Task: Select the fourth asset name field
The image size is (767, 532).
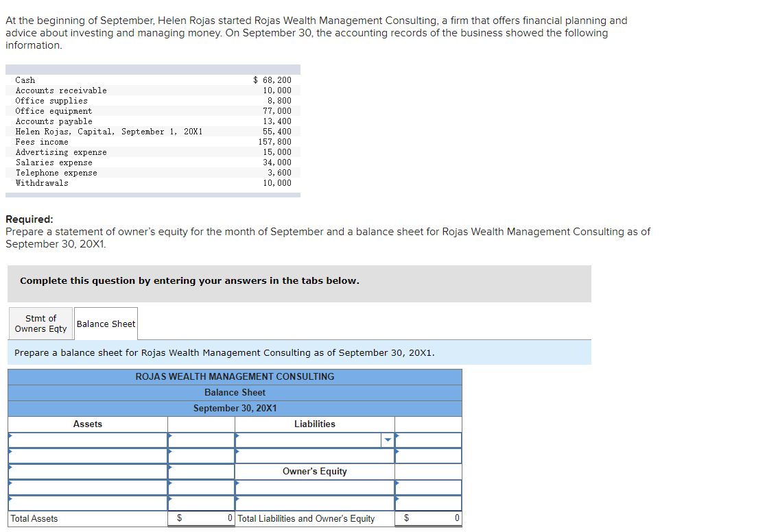Action: (x=88, y=487)
